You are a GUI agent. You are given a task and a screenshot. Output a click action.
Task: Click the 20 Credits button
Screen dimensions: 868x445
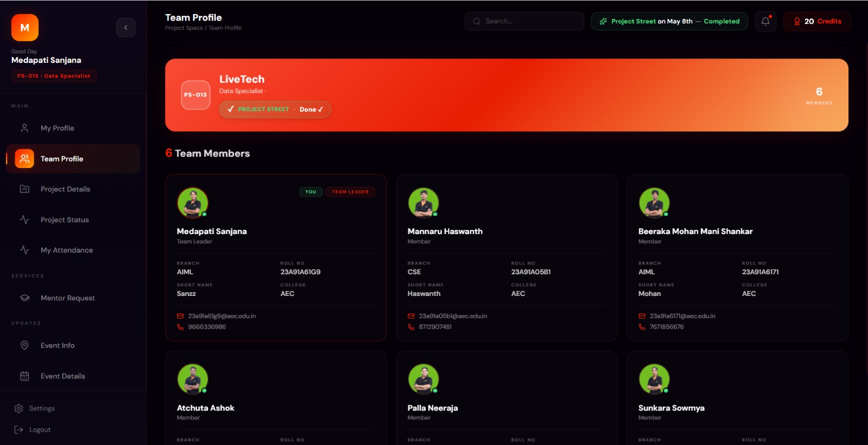tap(817, 21)
